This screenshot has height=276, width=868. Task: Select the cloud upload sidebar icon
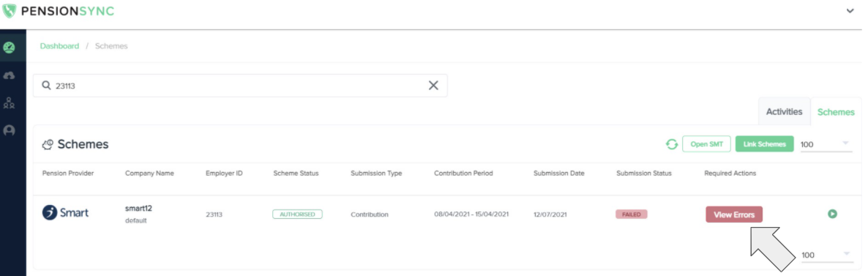9,75
